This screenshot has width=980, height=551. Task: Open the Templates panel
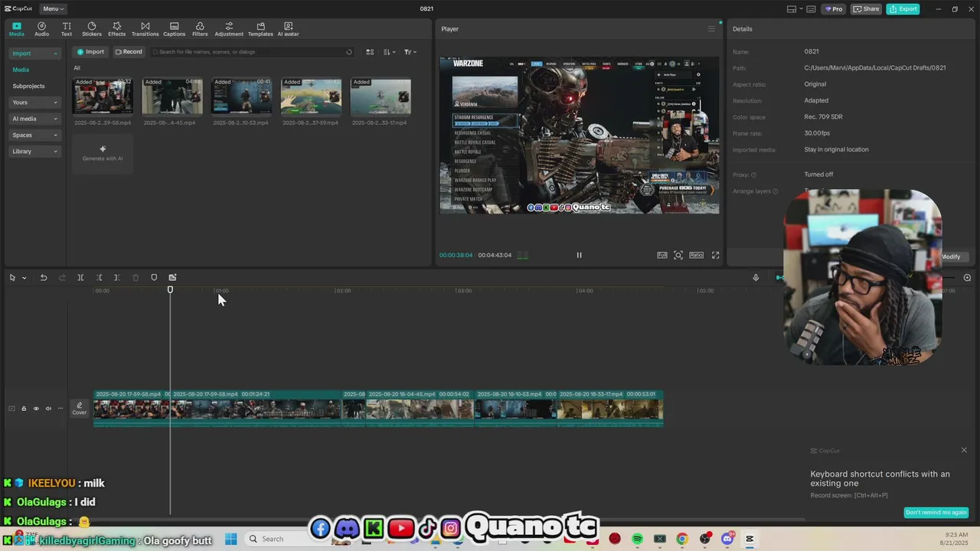[x=260, y=29]
